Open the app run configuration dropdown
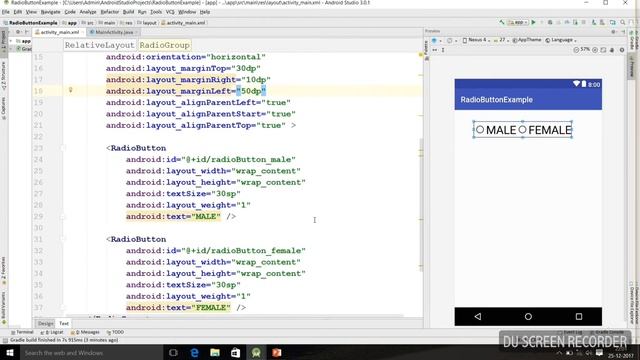Screen dimensions: 640x360 click(518, 22)
